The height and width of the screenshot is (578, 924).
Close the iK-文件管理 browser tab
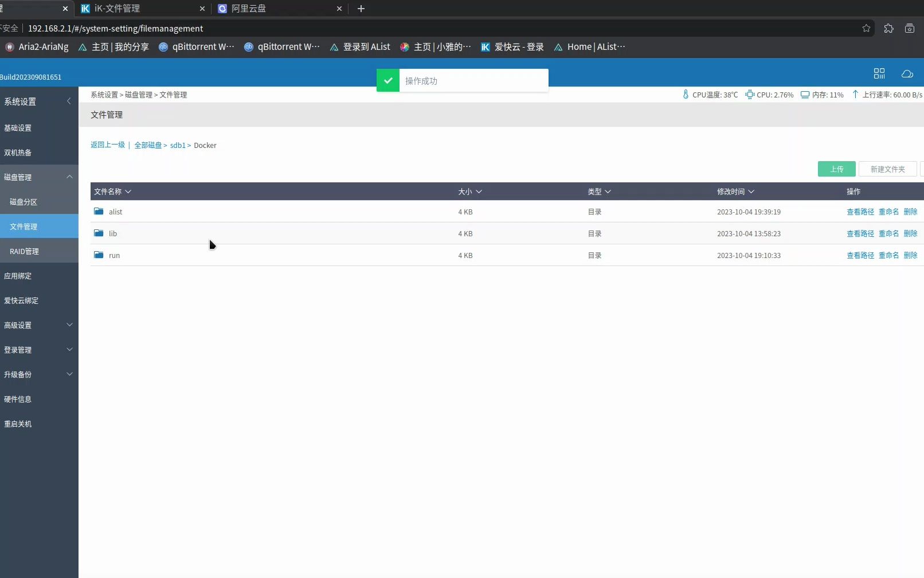coord(202,9)
